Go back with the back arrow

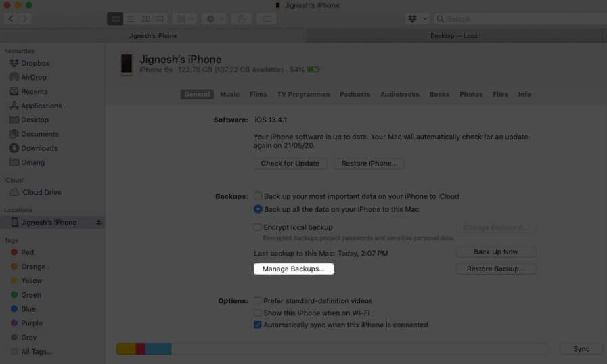(x=10, y=18)
